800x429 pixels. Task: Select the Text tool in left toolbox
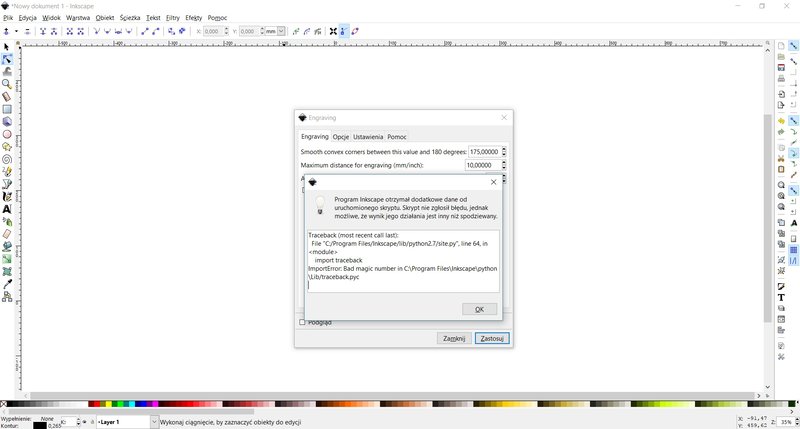[7, 209]
